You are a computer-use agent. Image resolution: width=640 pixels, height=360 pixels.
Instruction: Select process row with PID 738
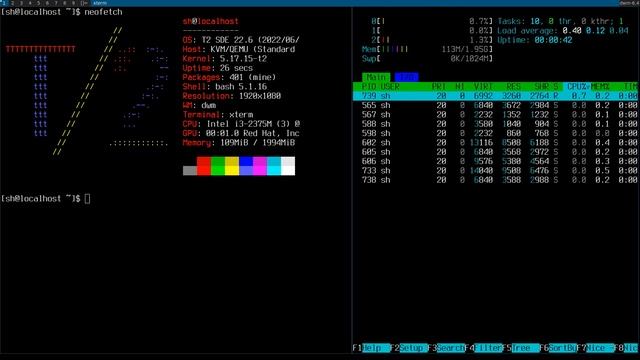pyautogui.click(x=496, y=180)
